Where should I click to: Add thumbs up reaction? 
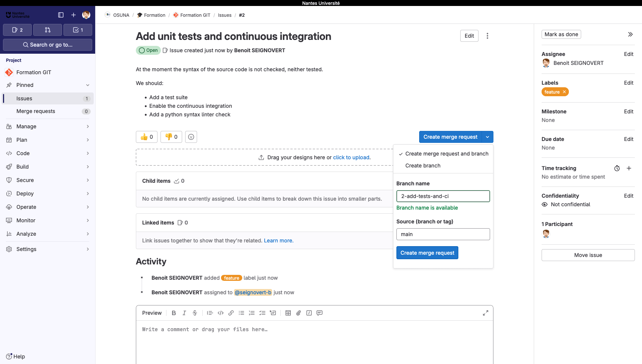(x=147, y=137)
